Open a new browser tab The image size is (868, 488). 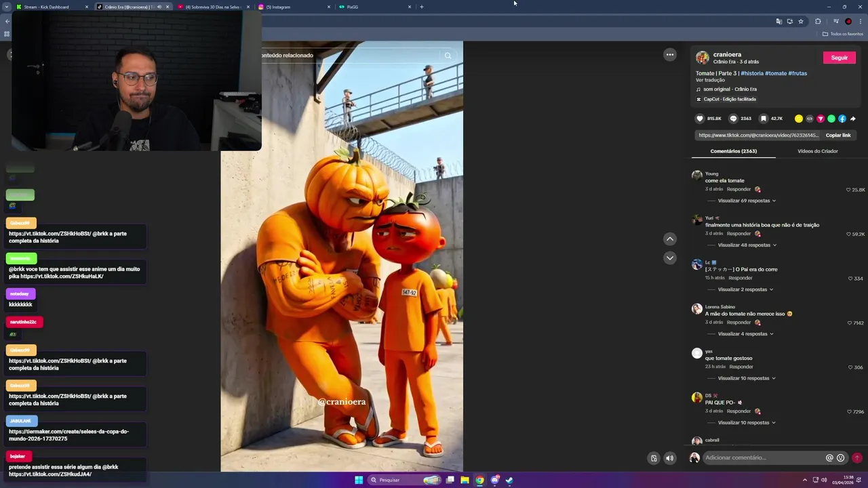click(x=422, y=7)
